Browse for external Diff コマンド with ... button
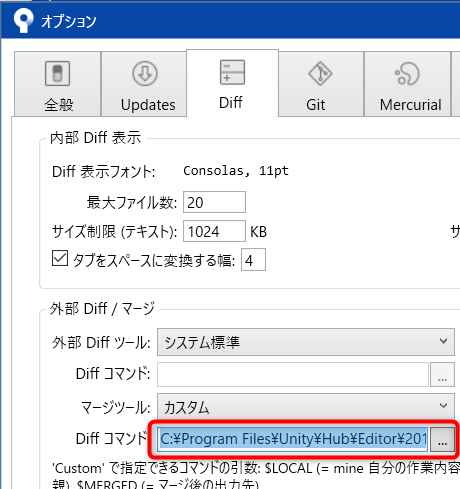The width and height of the screenshot is (460, 489). [x=442, y=374]
